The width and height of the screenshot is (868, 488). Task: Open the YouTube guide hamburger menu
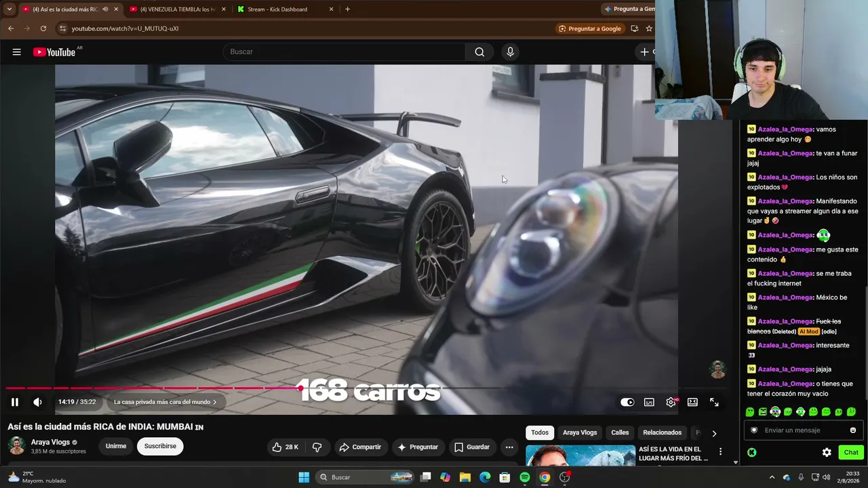(16, 52)
